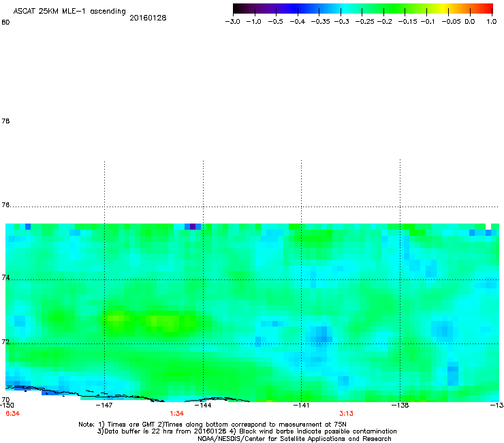Screen dimensions: 504x443
Task: Click the '1.0' color scale label
Action: click(x=492, y=22)
